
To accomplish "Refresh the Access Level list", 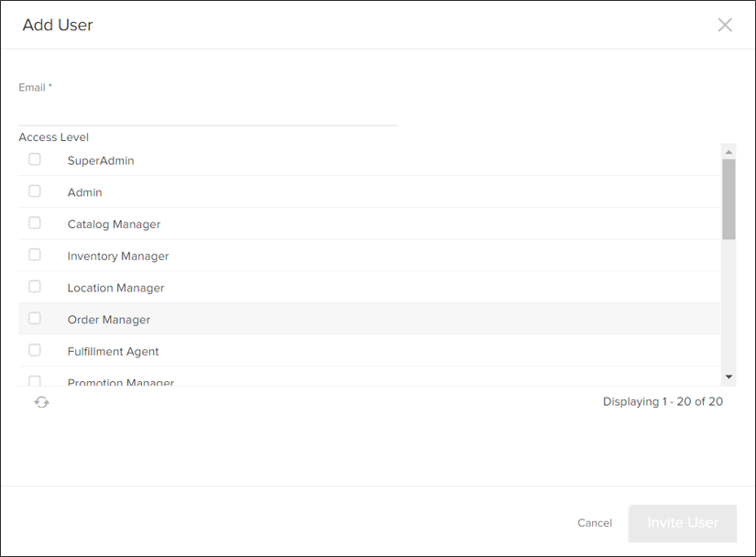I will 41,401.
